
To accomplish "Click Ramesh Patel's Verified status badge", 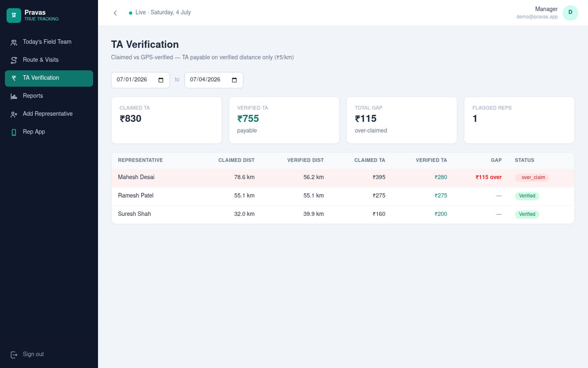I will [x=527, y=196].
